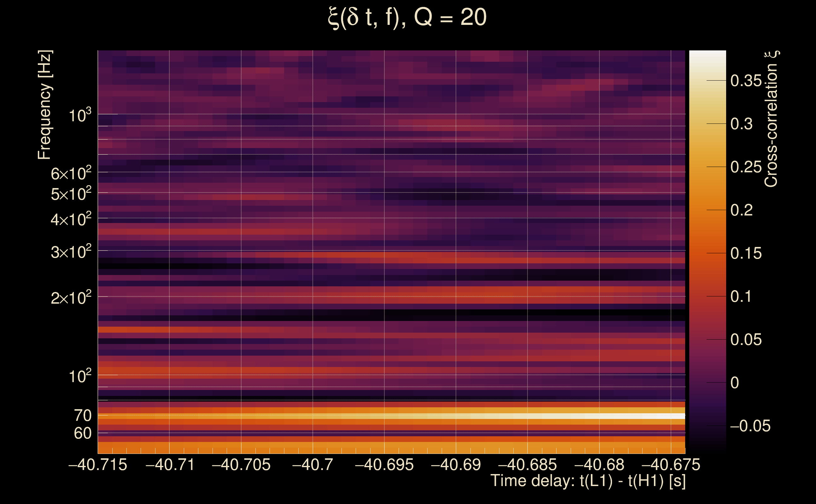Click the −40.7 x-axis tick label
The image size is (816, 504).
tap(312, 465)
